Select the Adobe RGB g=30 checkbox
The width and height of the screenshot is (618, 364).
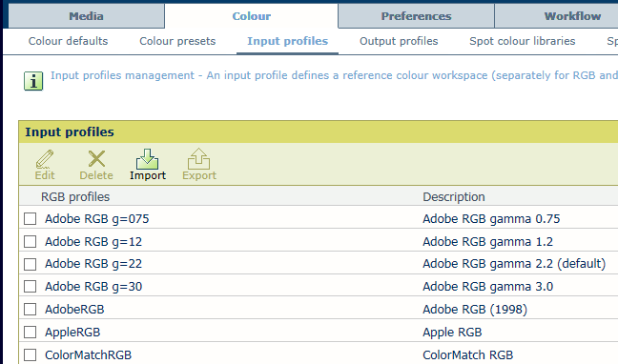(30, 287)
